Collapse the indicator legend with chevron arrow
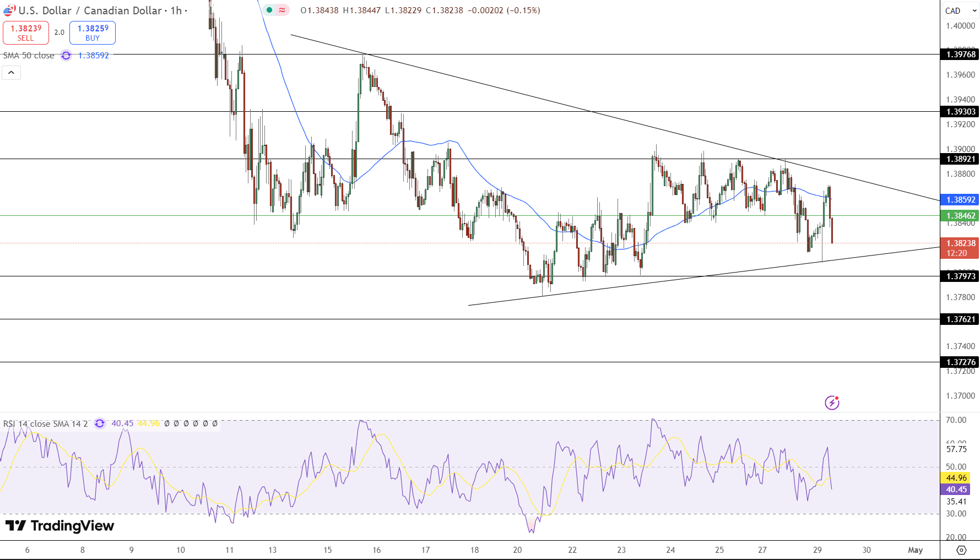The height and width of the screenshot is (560, 980). pos(11,73)
